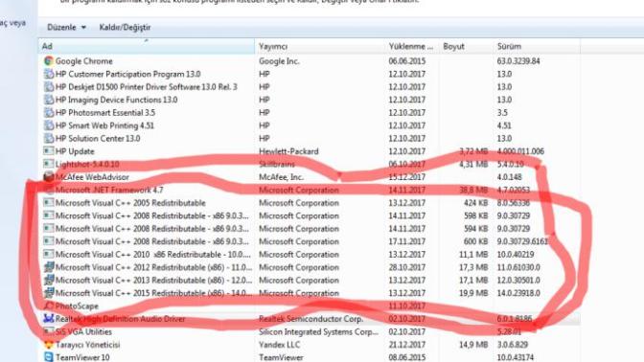
Task: Click Visual C++ 2012 Redistributable icon
Action: click(49, 267)
